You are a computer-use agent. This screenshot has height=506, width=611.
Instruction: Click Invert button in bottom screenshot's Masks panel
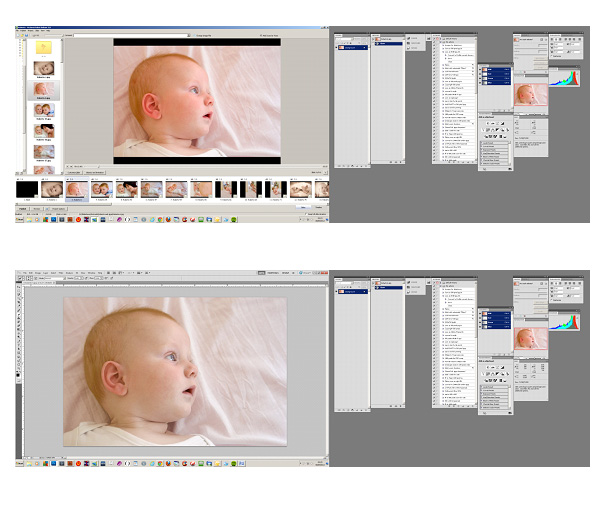click(x=540, y=311)
